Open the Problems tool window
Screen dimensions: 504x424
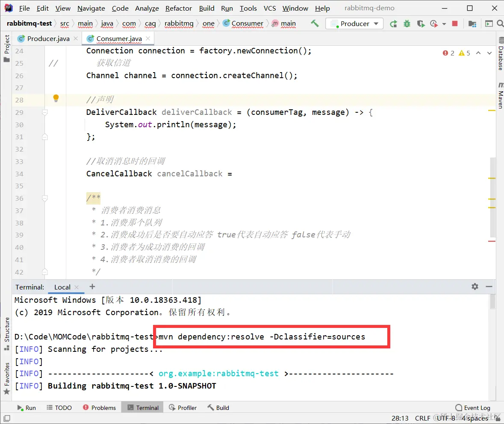point(99,408)
